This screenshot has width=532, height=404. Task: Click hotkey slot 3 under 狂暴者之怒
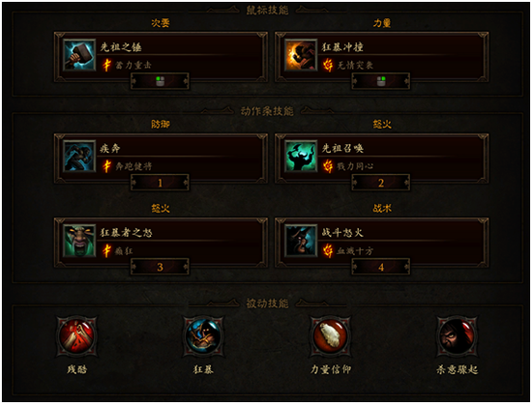[x=160, y=267]
